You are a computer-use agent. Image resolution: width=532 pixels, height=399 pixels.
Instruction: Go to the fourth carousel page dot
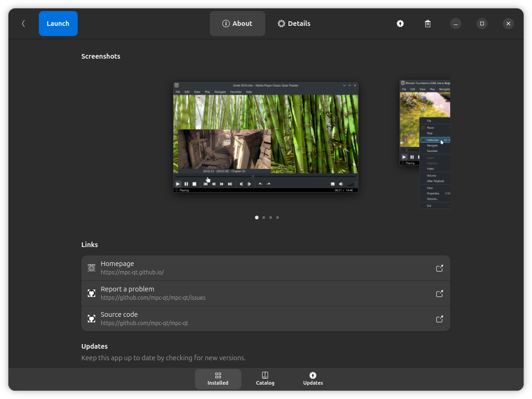click(x=278, y=218)
